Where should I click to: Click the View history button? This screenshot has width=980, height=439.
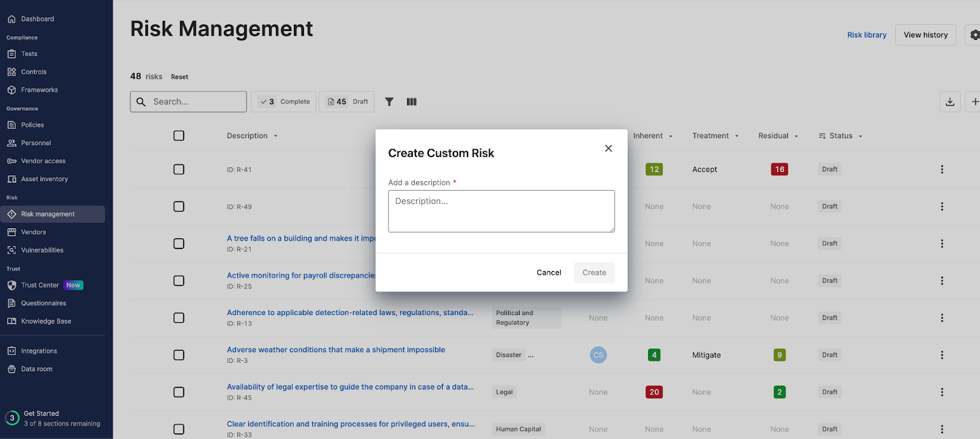(925, 35)
